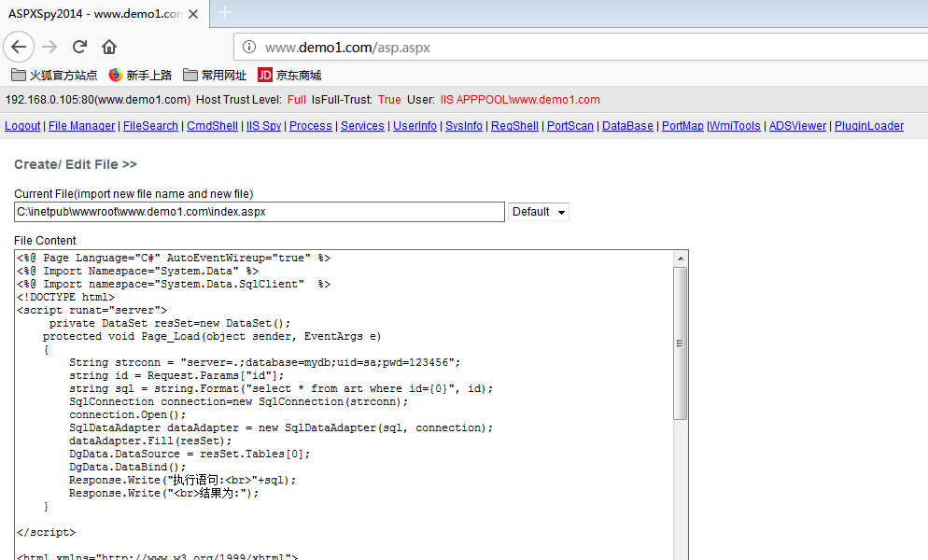
Task: Open a new tab with the plus button
Action: (225, 12)
